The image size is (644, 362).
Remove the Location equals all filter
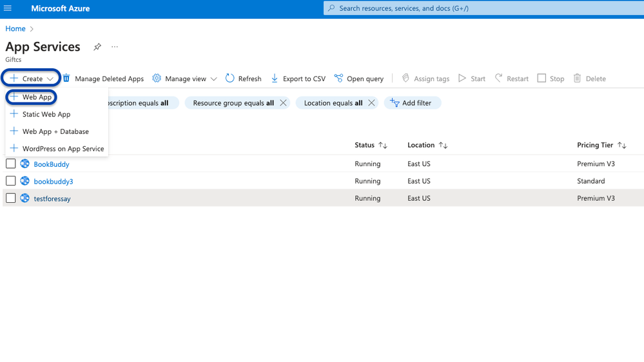point(371,102)
